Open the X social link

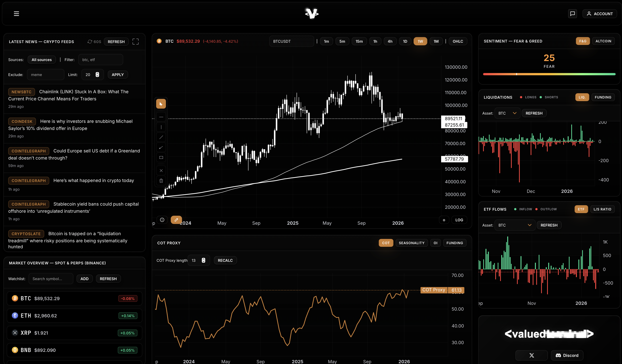coord(531,355)
